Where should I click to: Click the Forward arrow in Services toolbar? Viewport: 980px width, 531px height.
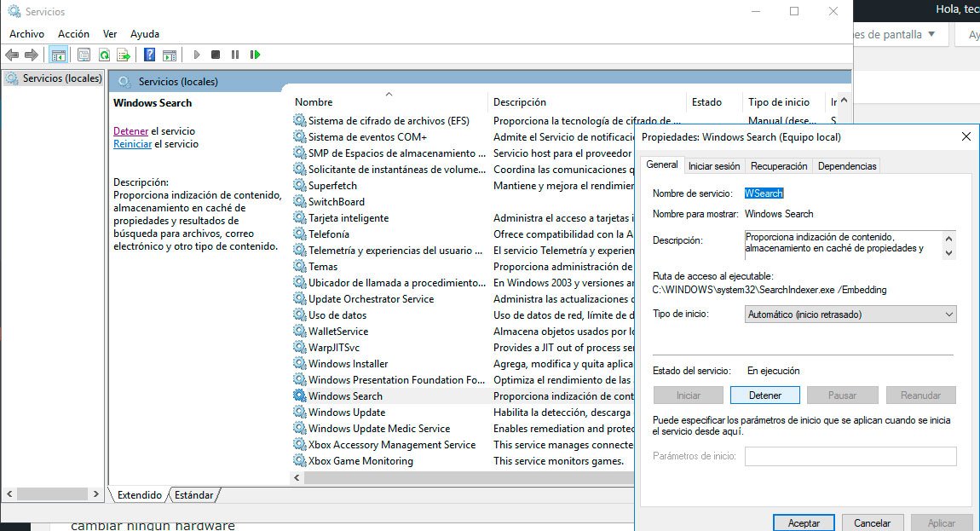point(32,55)
